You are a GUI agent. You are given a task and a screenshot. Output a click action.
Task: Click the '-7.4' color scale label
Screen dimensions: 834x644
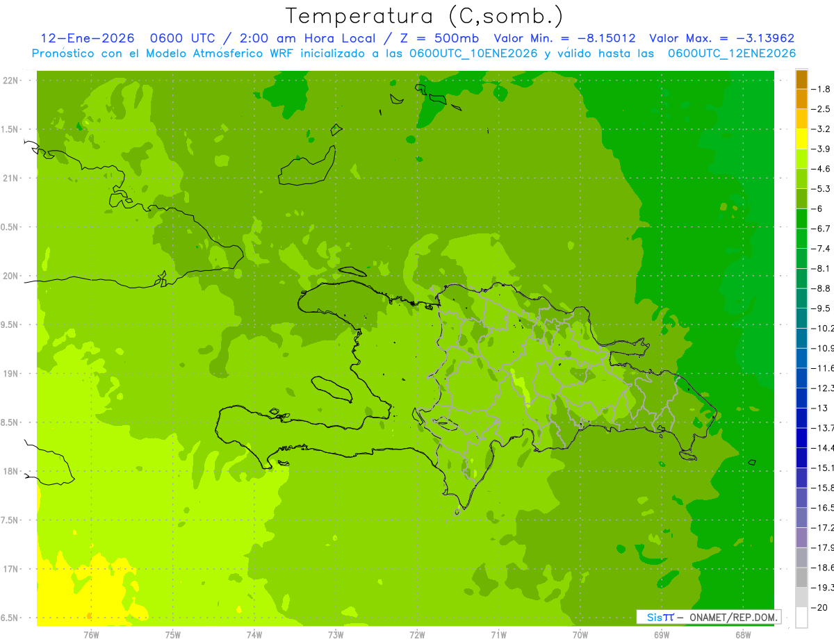821,249
